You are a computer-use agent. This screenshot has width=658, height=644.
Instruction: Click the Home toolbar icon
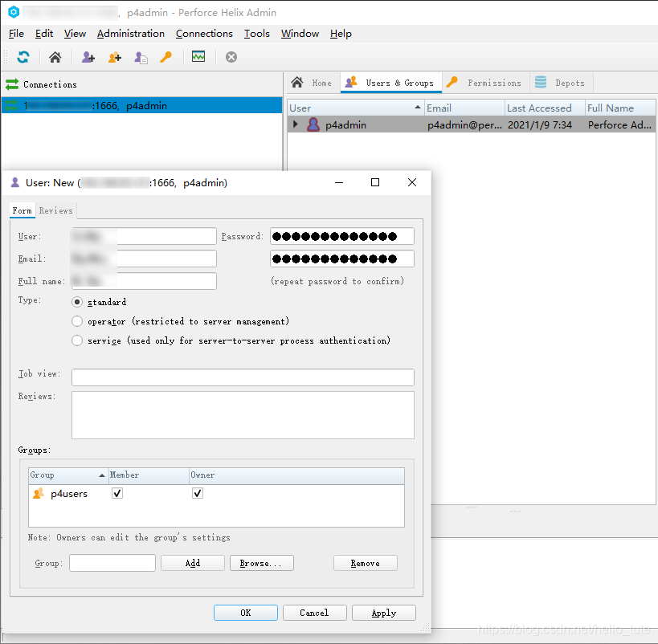pos(55,57)
